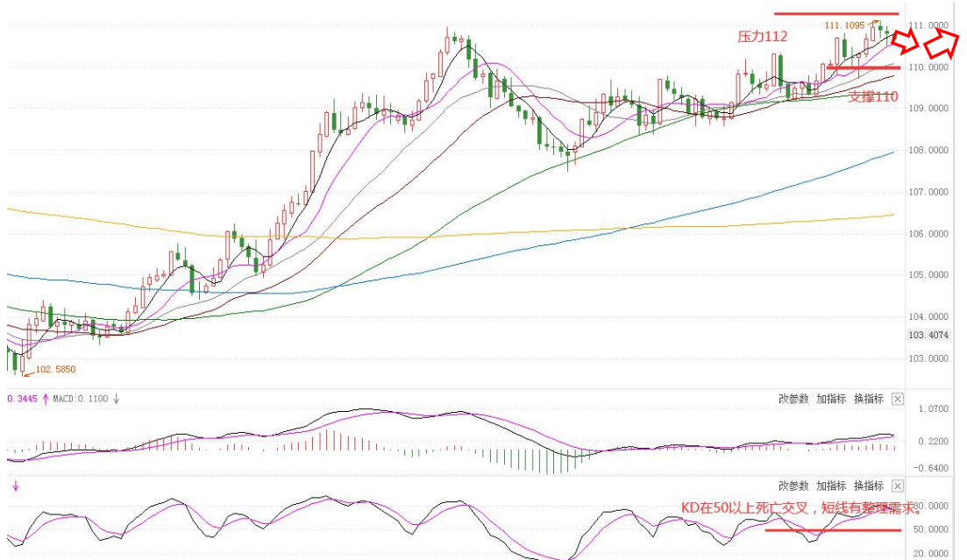Open 换指标 switcher in the MACD panel
The height and width of the screenshot is (560, 967).
coord(868,399)
